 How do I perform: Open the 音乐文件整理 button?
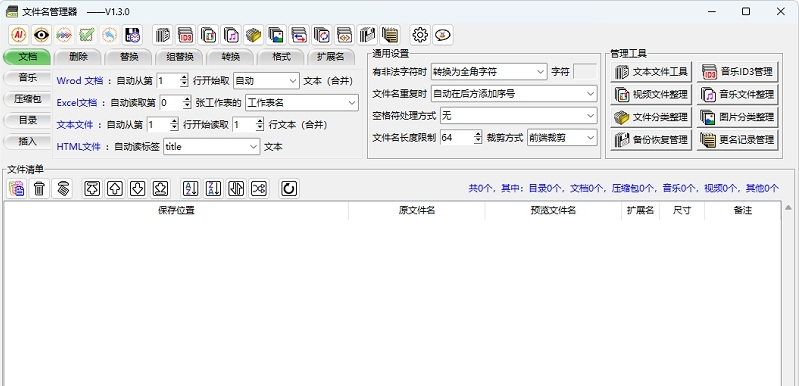737,95
